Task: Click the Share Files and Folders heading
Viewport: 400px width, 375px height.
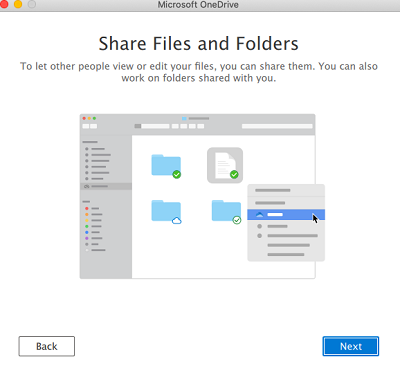Action: [x=198, y=44]
